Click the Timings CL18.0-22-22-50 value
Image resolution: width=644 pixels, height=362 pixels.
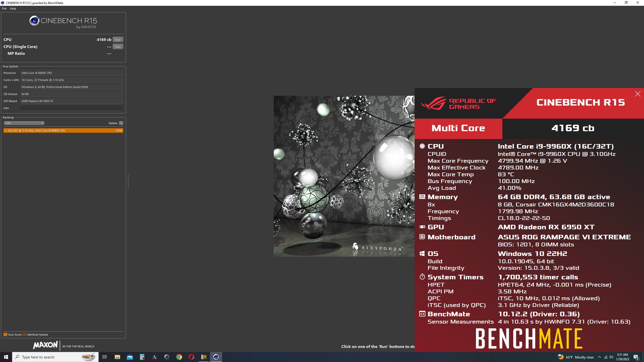pyautogui.click(x=524, y=218)
